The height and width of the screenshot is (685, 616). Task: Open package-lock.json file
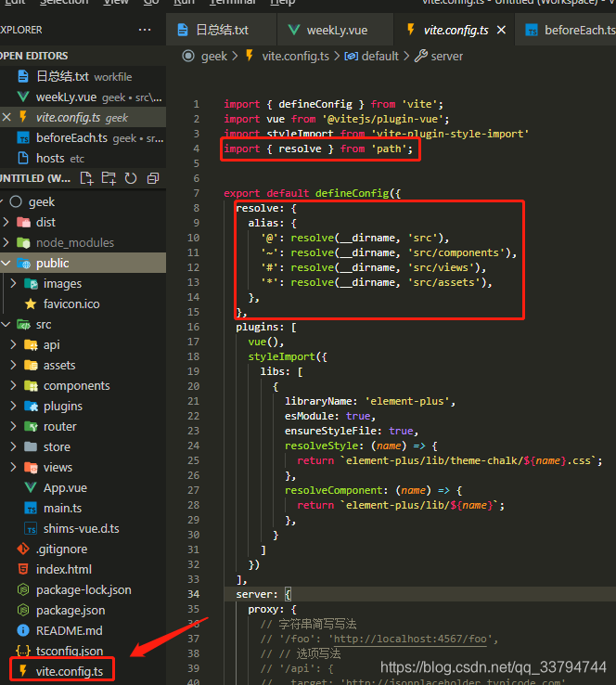click(x=83, y=589)
